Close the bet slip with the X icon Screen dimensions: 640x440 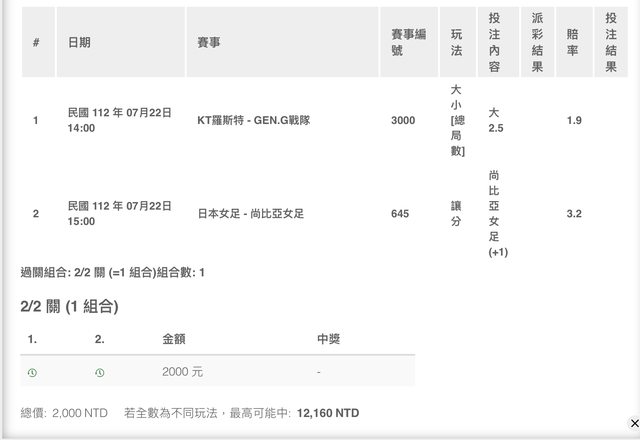coord(633,423)
